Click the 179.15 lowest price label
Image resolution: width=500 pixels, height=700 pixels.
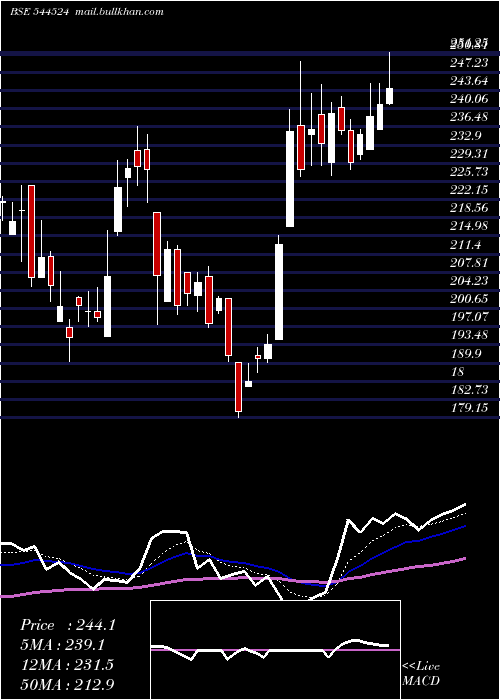coord(469,408)
